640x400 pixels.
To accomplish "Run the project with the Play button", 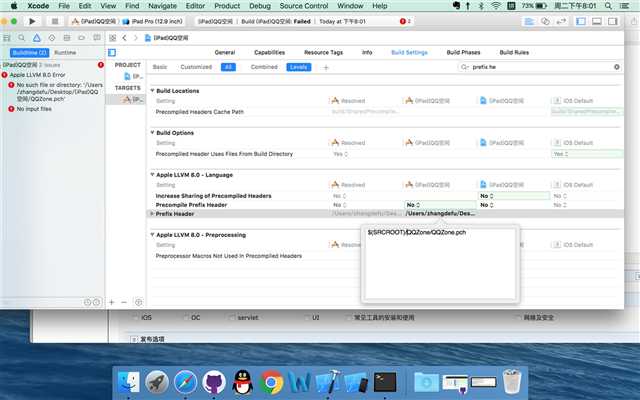I will click(32, 21).
